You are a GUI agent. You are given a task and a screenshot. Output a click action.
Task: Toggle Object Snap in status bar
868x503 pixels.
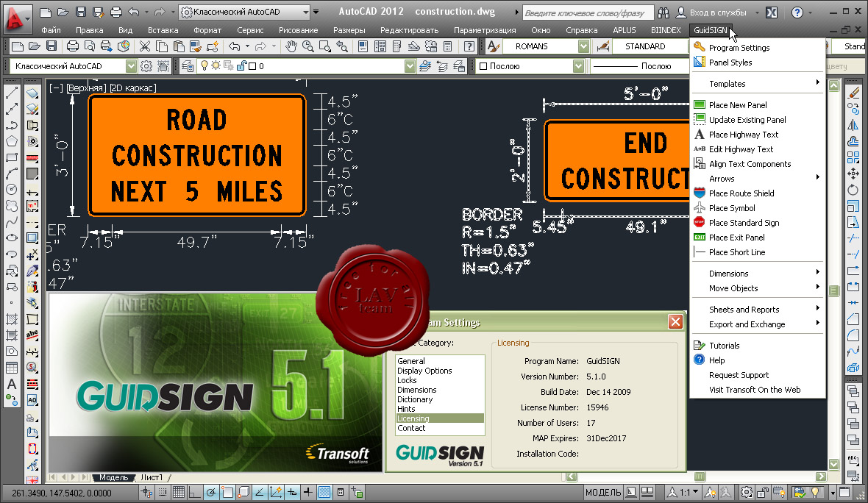pyautogui.click(x=227, y=492)
